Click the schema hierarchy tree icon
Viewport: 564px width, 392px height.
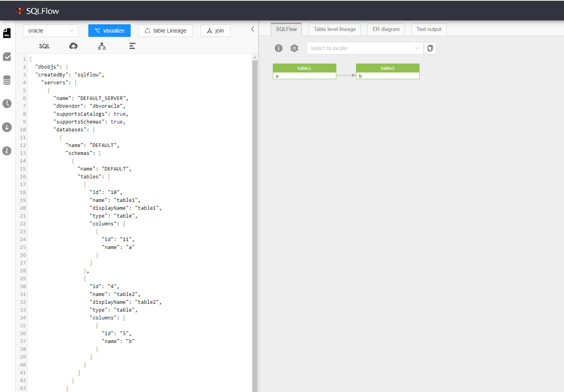click(x=102, y=46)
